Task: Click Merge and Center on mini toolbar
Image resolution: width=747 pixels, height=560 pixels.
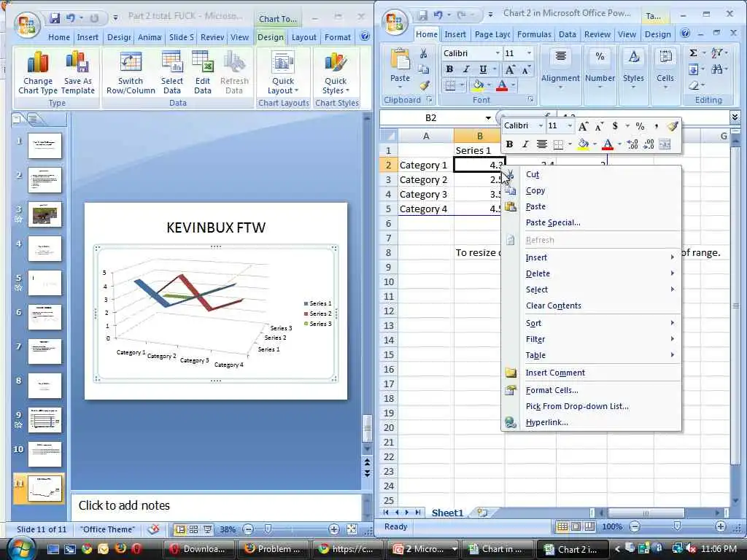Action: click(x=665, y=144)
